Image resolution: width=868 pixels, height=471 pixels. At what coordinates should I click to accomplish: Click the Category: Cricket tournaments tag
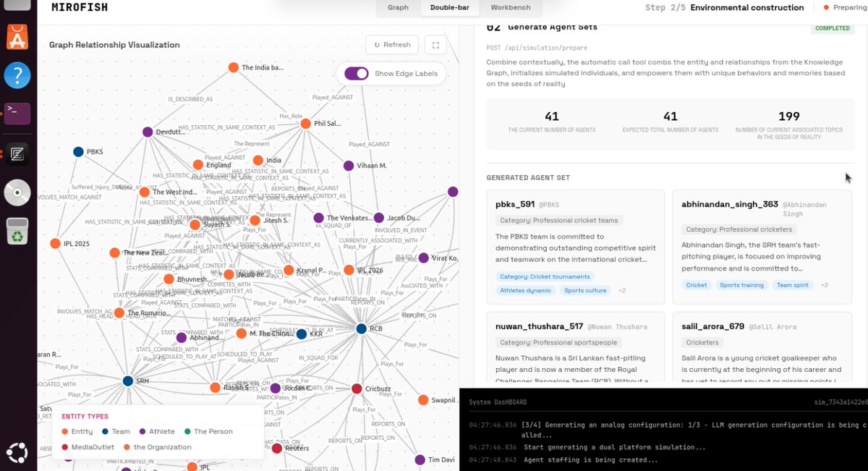[545, 276]
